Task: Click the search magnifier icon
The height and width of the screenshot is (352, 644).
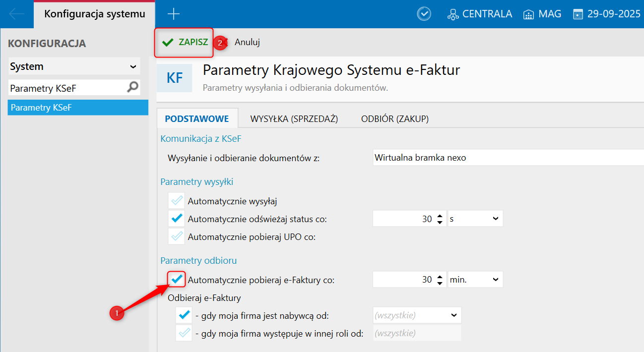Action: click(x=132, y=88)
